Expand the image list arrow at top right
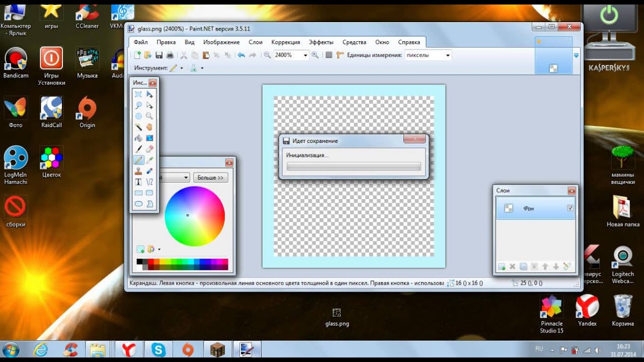This screenshot has width=644, height=362. tap(577, 55)
